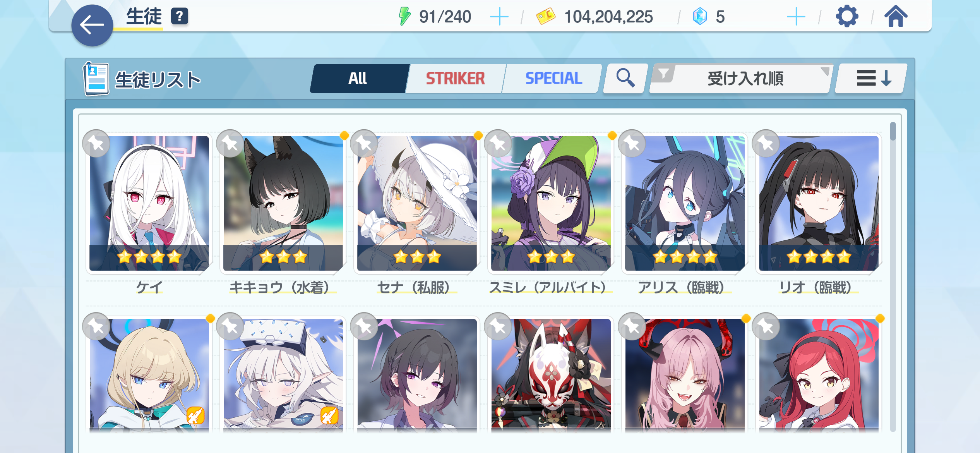Open the filter funnel icon
Screen dimensions: 980x453
pyautogui.click(x=663, y=74)
